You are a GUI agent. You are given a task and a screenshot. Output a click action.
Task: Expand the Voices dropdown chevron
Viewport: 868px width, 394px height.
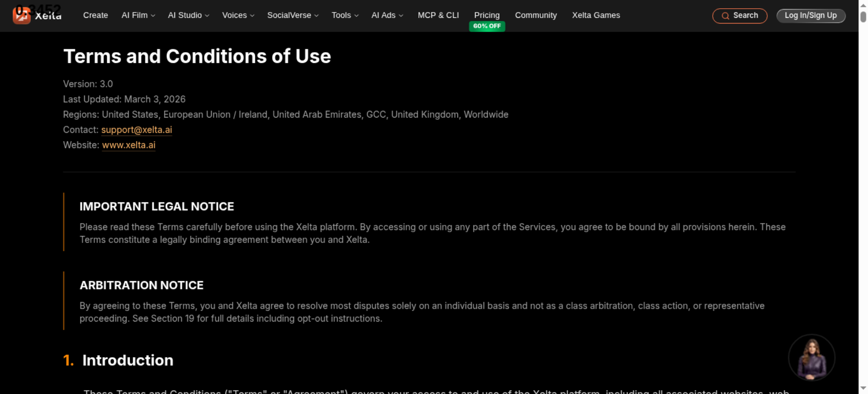click(x=252, y=16)
